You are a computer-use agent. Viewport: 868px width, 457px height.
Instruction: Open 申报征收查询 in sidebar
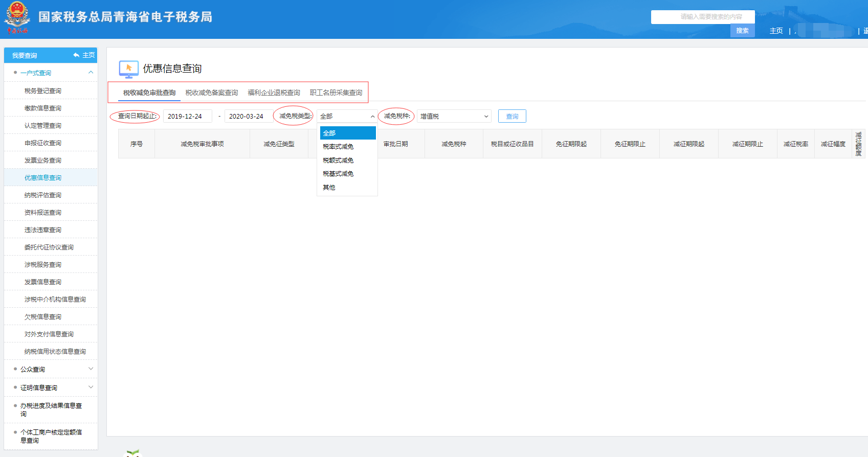51,143
